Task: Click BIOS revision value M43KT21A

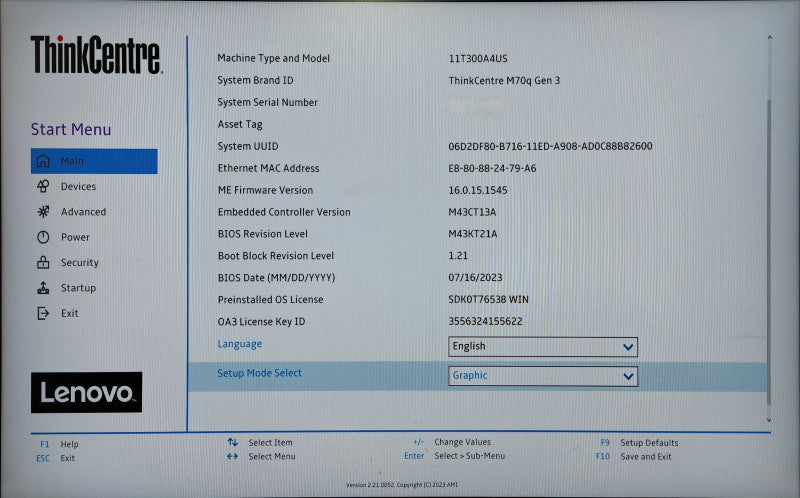Action: coord(472,234)
